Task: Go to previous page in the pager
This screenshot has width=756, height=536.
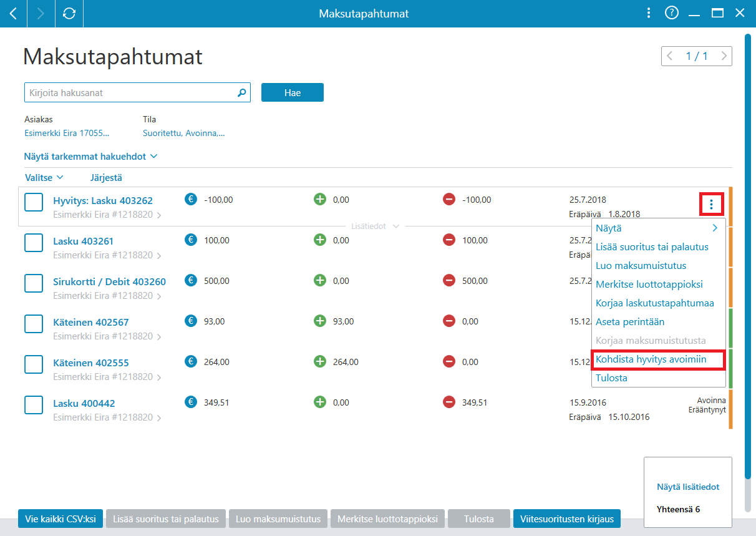Action: [671, 56]
